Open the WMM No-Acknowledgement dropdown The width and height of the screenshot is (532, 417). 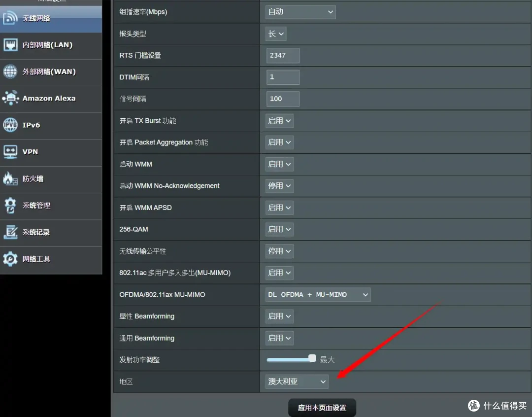[x=279, y=186]
